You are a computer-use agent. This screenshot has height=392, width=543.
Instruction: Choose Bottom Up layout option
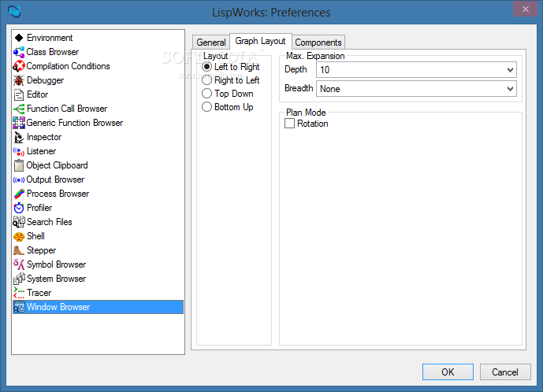coord(206,107)
